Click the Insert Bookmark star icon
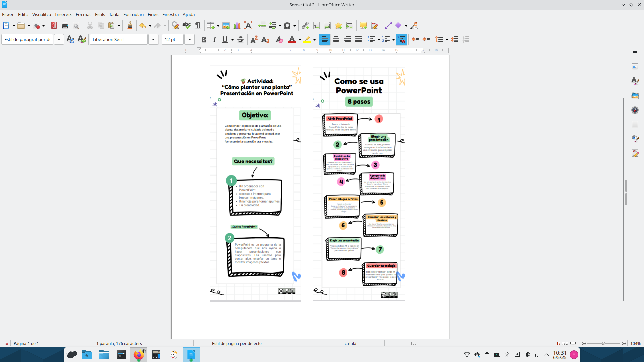The image size is (644, 362). (338, 26)
